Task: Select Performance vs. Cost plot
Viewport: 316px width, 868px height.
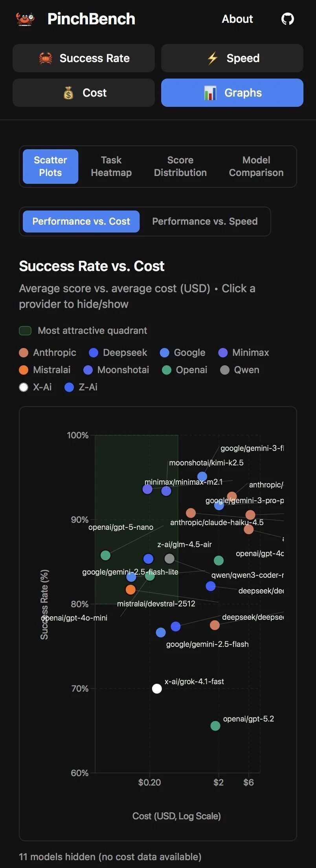Action: (x=81, y=222)
